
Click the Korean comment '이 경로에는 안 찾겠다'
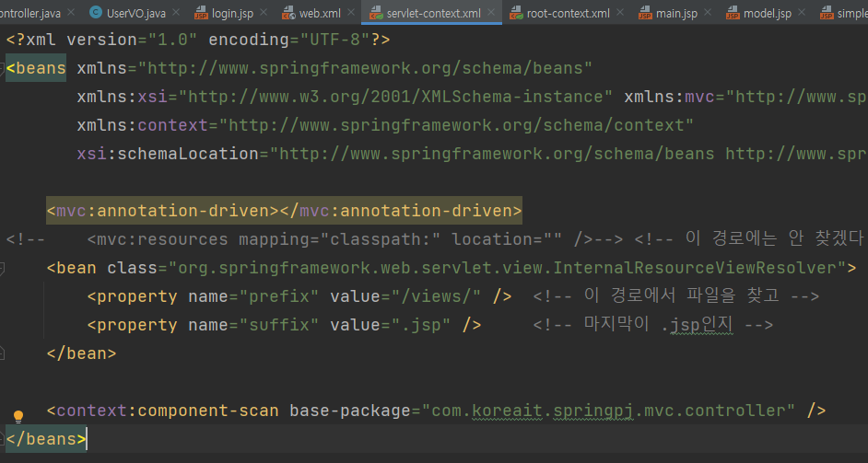775,239
